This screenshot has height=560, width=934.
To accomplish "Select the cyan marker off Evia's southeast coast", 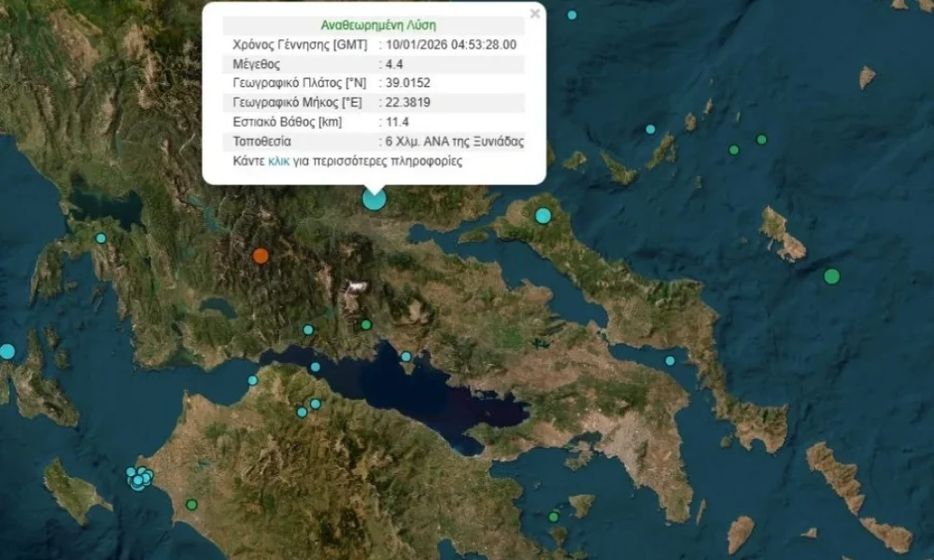I will (670, 360).
